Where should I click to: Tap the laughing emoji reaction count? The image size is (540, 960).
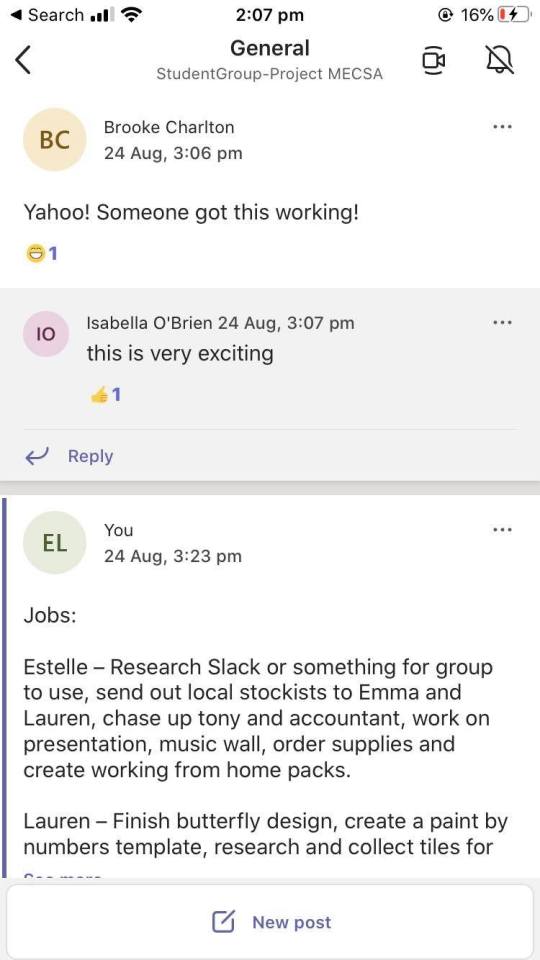(x=42, y=253)
